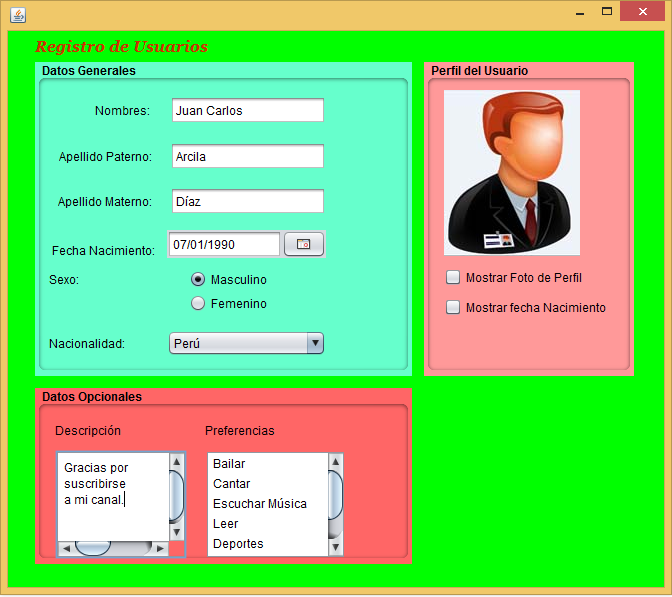This screenshot has height=597, width=672.
Task: Click the Apellido Materno field with Díaz
Action: pyautogui.click(x=248, y=201)
